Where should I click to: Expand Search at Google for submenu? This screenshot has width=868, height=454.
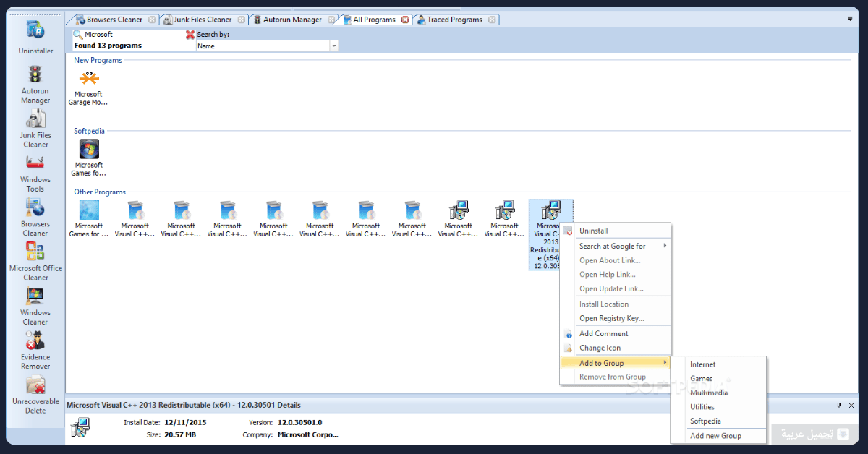point(616,246)
